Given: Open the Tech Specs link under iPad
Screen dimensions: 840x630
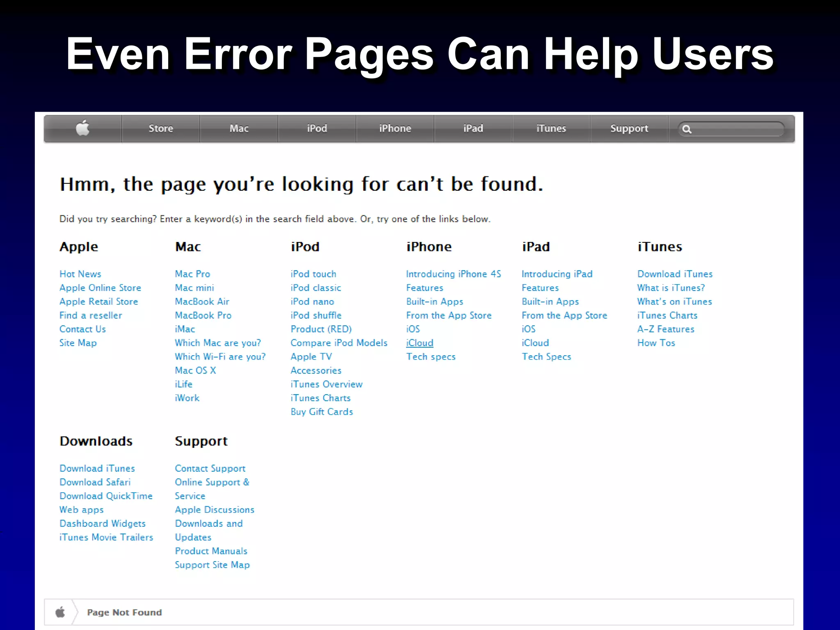Looking at the screenshot, I should point(546,357).
